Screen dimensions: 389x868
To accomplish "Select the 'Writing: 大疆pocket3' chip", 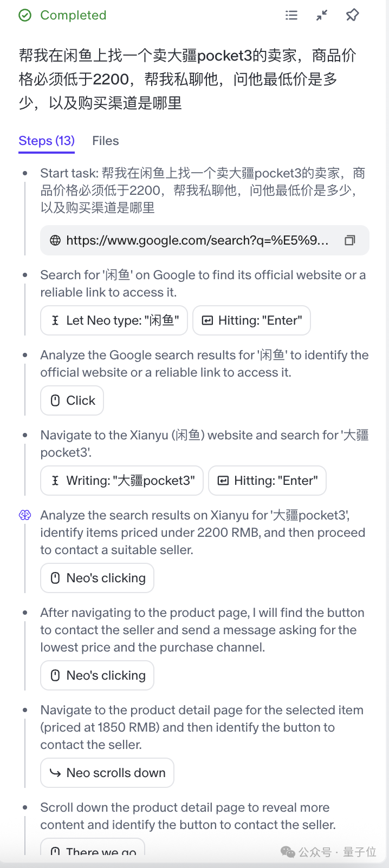I will (121, 481).
